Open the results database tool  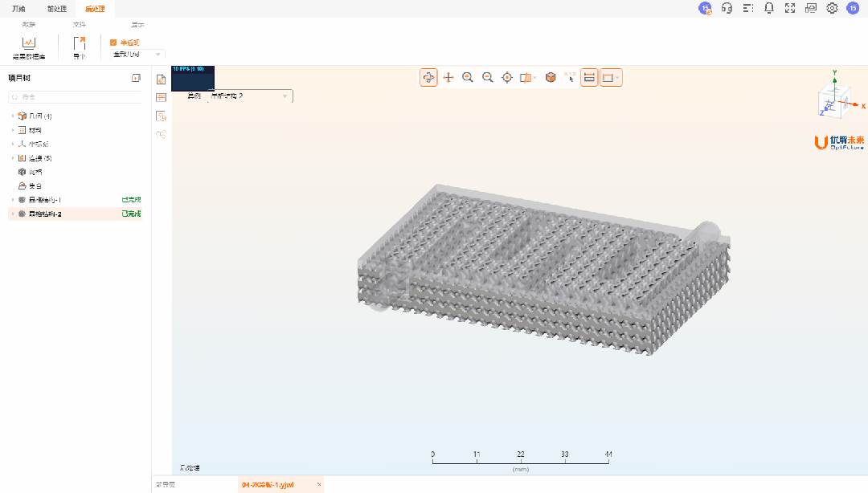click(29, 48)
